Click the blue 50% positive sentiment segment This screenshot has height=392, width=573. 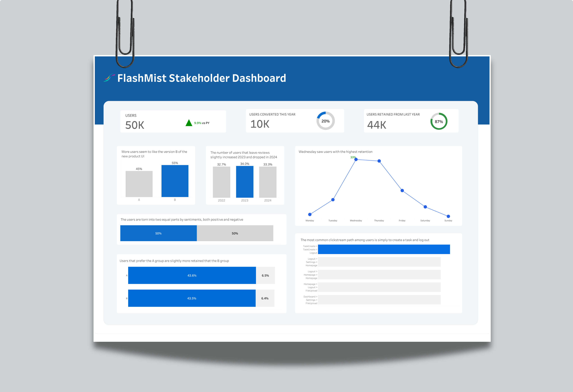tap(158, 233)
